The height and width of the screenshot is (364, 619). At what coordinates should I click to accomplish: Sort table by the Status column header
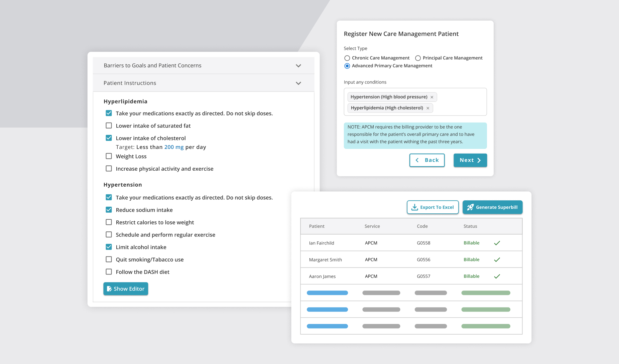click(470, 226)
